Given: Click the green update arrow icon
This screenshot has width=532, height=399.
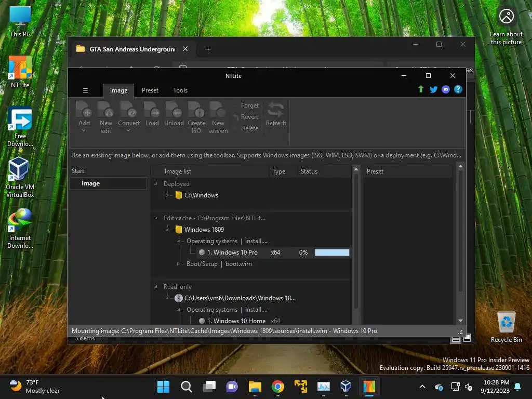Looking at the screenshot, I should (x=421, y=89).
